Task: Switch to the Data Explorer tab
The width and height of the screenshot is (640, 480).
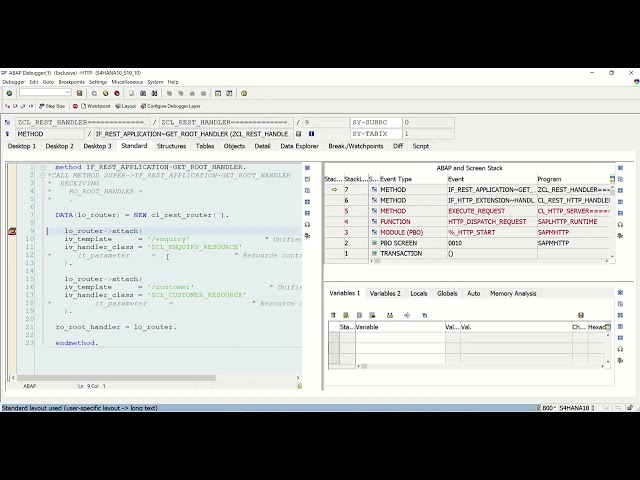Action: pos(300,146)
